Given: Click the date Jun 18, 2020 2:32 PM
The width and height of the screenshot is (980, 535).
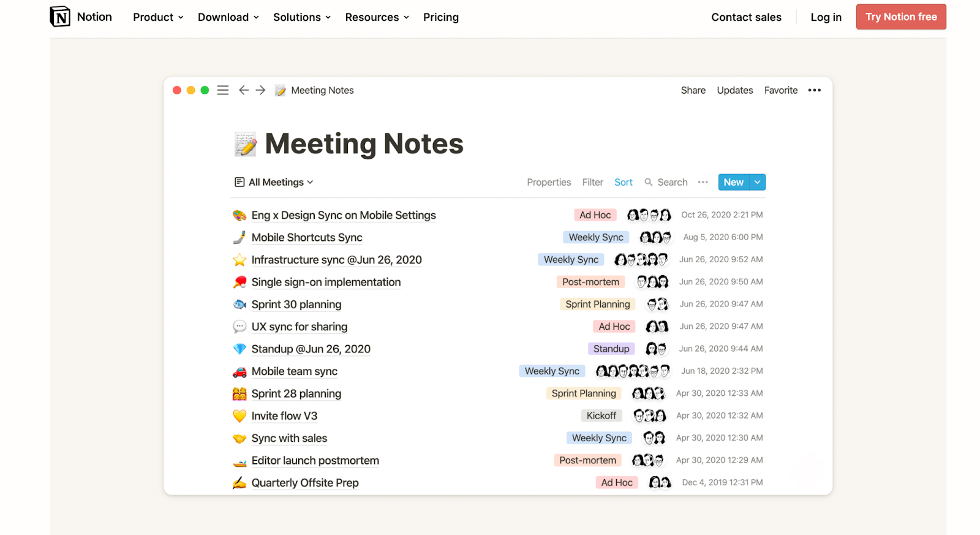Looking at the screenshot, I should (x=722, y=371).
